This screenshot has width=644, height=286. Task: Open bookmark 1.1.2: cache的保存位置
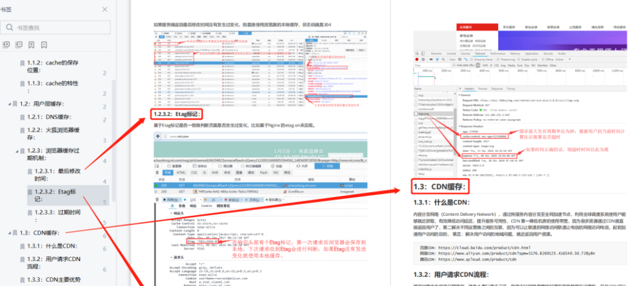[x=53, y=67]
